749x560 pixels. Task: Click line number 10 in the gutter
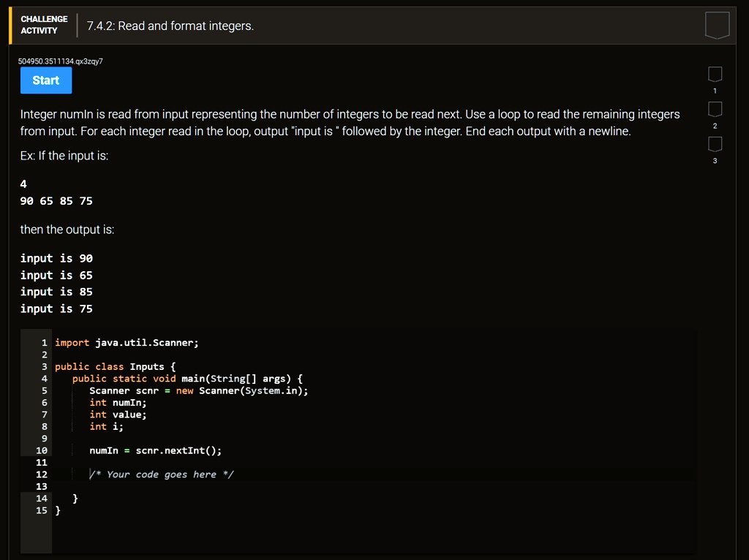pos(42,450)
